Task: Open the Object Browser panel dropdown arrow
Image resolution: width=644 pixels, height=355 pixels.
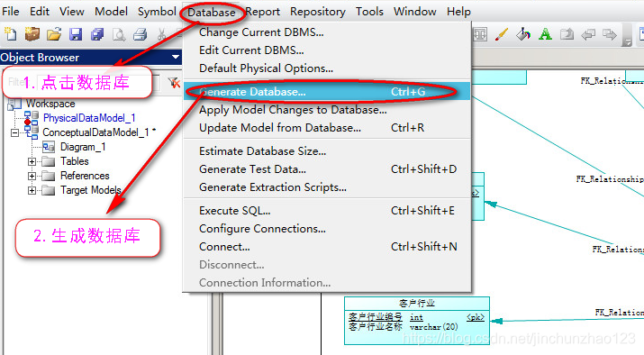Action: click(176, 57)
